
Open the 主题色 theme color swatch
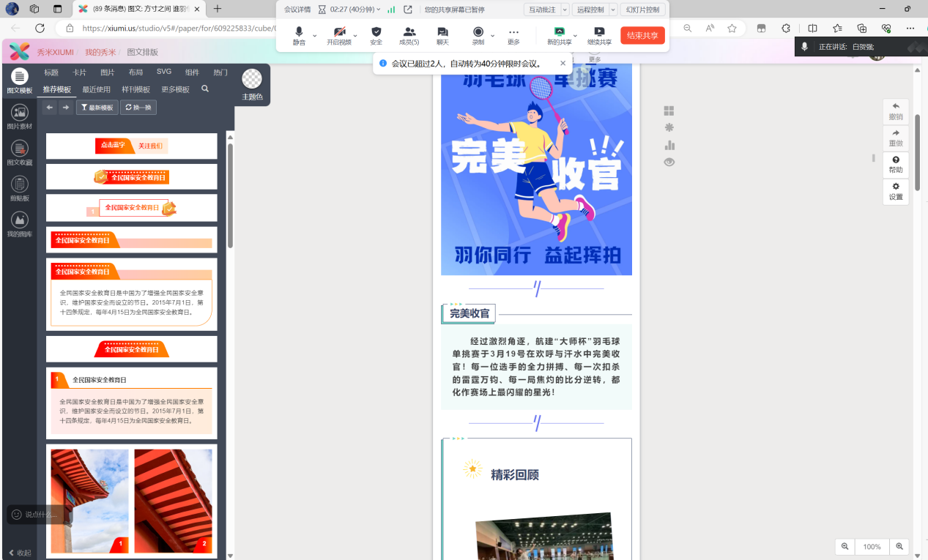click(x=252, y=84)
